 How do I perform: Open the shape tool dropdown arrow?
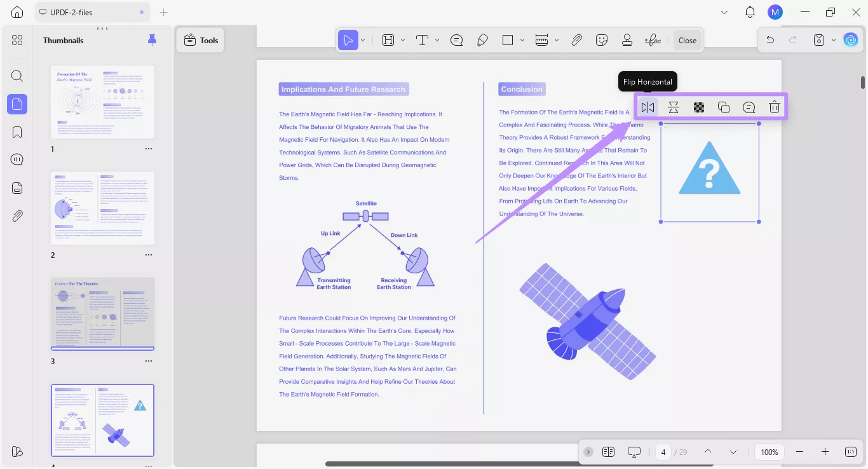pyautogui.click(x=522, y=40)
